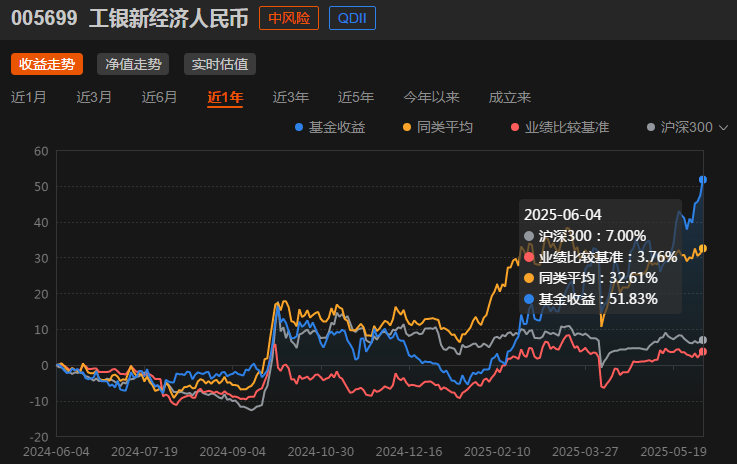Select the 近1月 time range

coord(29,97)
